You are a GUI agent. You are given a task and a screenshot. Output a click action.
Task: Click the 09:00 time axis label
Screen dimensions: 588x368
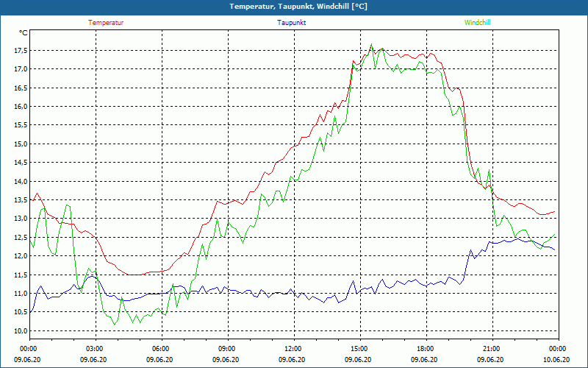(x=228, y=349)
